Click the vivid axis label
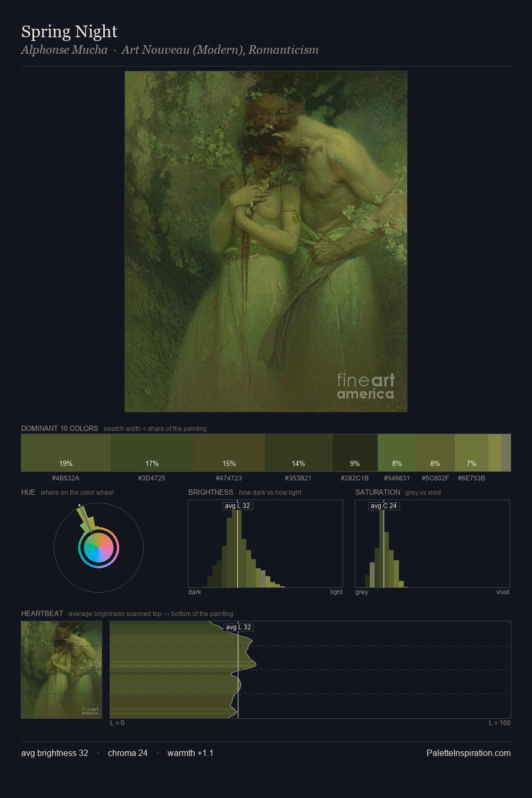 click(503, 592)
